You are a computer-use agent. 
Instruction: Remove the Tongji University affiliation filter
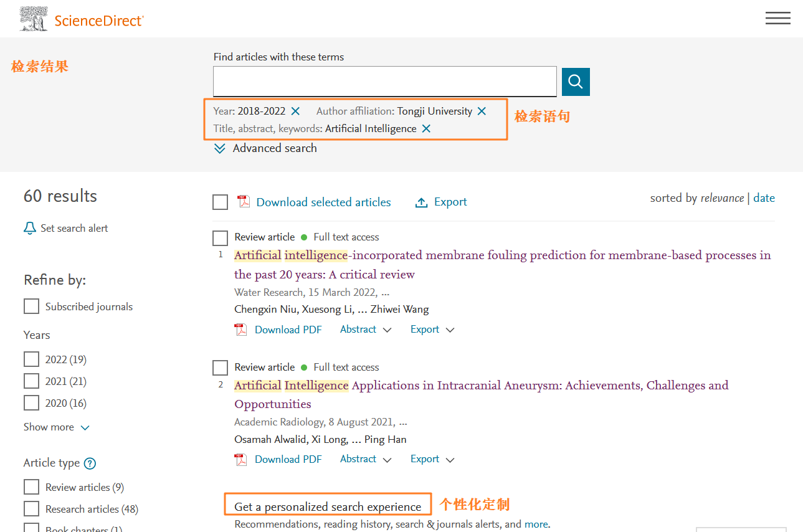tap(482, 111)
